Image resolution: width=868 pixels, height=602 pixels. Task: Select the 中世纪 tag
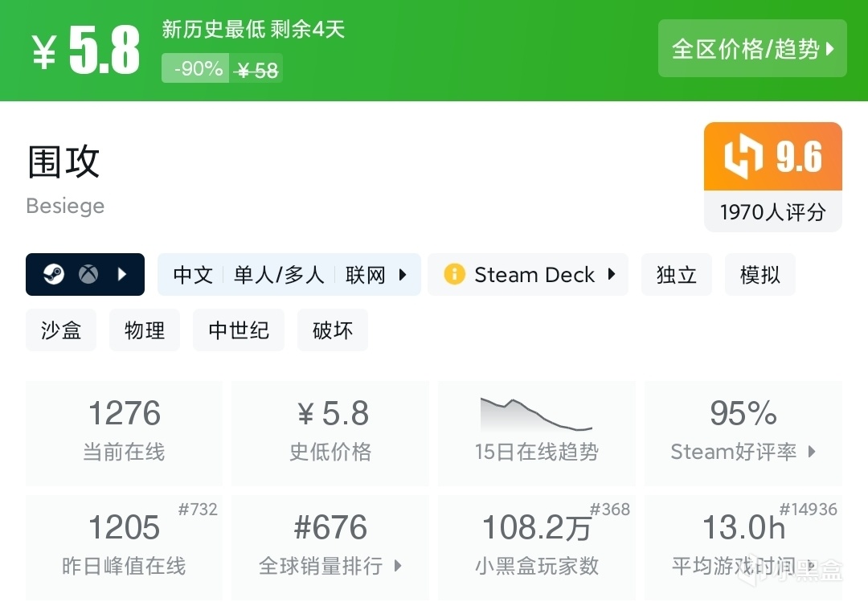coord(239,330)
